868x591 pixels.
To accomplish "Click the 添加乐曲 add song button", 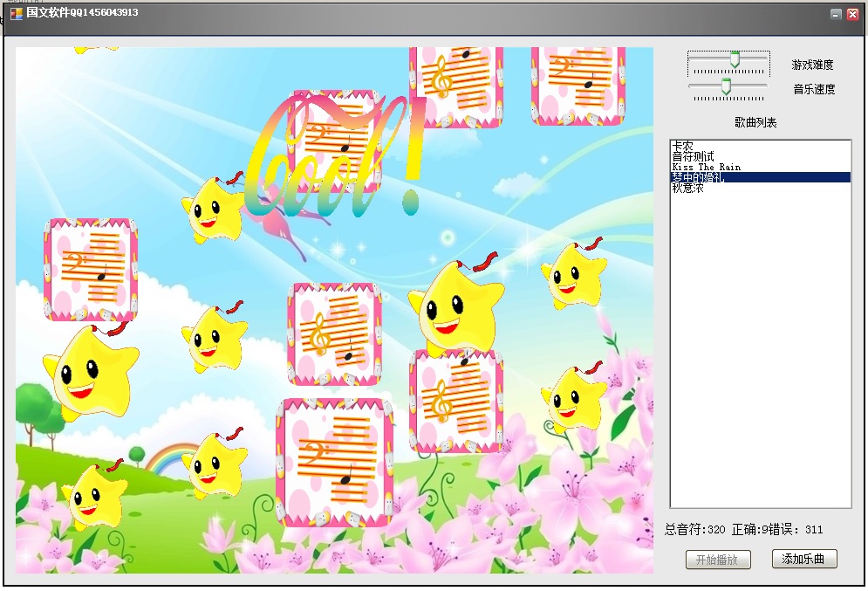I will pos(803,559).
